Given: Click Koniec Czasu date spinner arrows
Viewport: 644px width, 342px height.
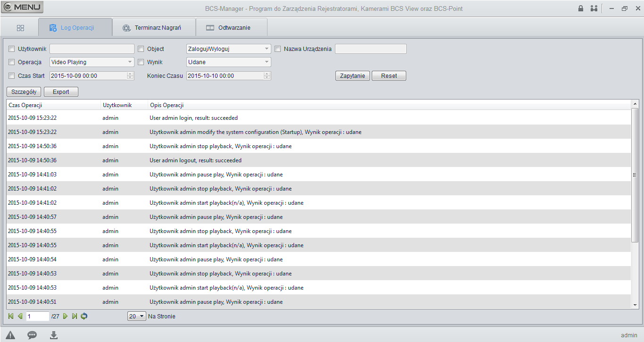Looking at the screenshot, I should (x=268, y=75).
